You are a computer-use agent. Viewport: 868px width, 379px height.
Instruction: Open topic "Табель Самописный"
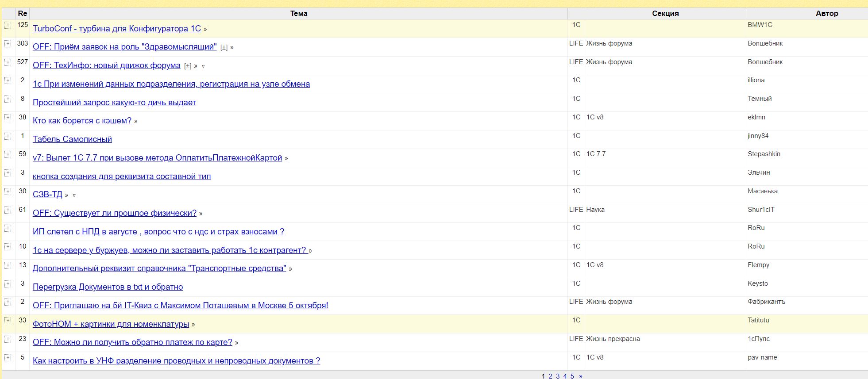[x=72, y=139]
